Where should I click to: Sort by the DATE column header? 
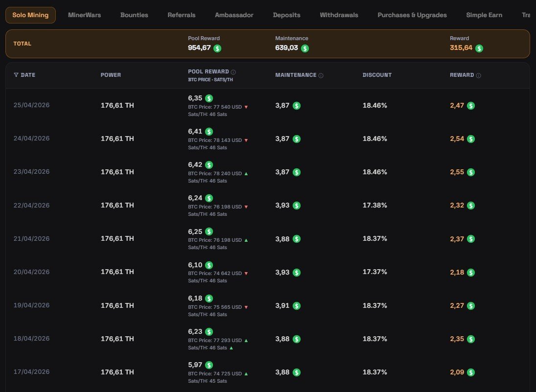click(x=28, y=75)
